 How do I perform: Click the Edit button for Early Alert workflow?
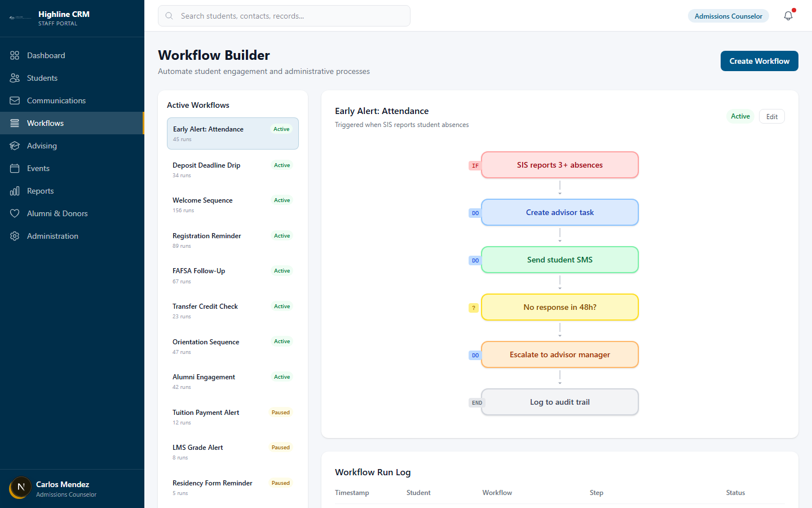tap(771, 116)
